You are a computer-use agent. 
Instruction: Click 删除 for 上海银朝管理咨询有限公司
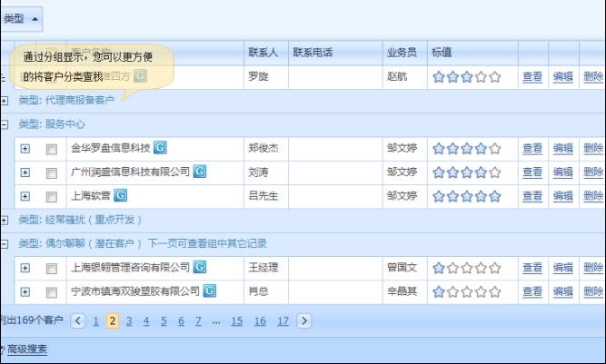593,268
